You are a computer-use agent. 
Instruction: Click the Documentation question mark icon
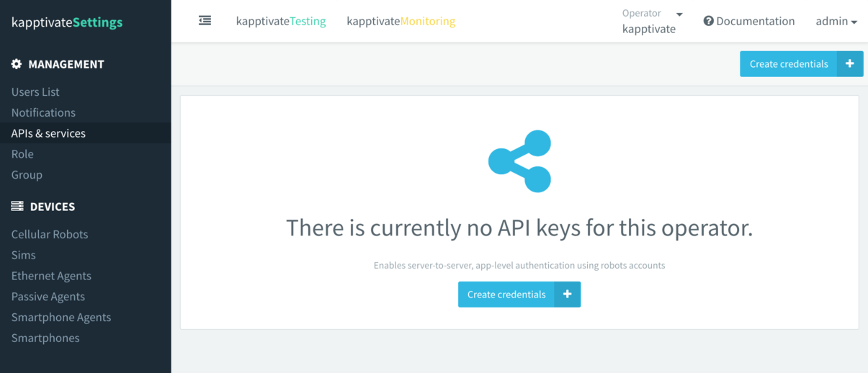[x=709, y=22]
